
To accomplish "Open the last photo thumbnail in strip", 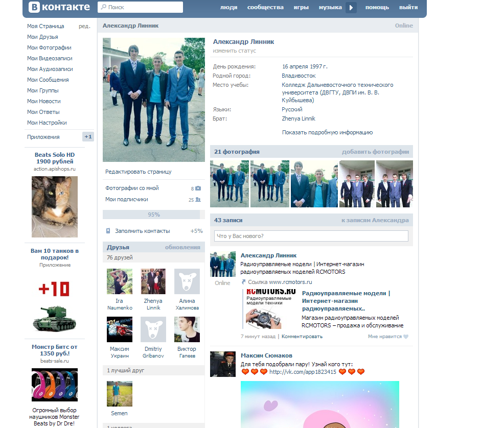I will pyautogui.click(x=395, y=184).
